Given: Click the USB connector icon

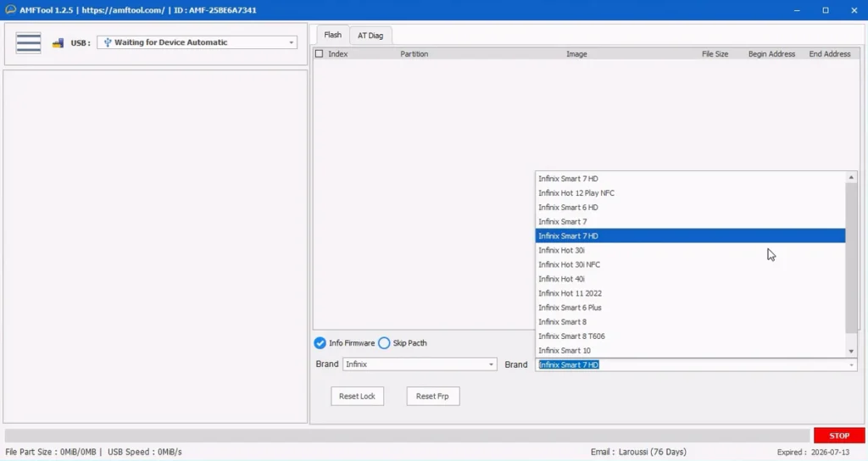Looking at the screenshot, I should tap(58, 42).
